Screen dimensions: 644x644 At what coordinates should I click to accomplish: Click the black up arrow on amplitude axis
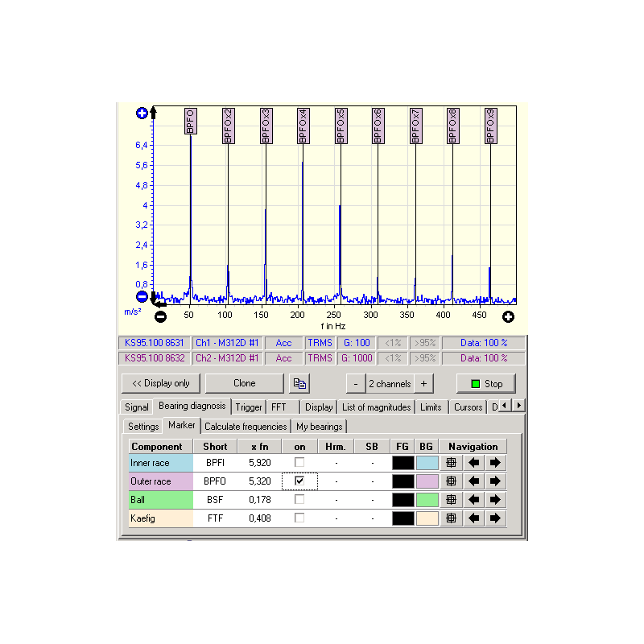coord(153,113)
